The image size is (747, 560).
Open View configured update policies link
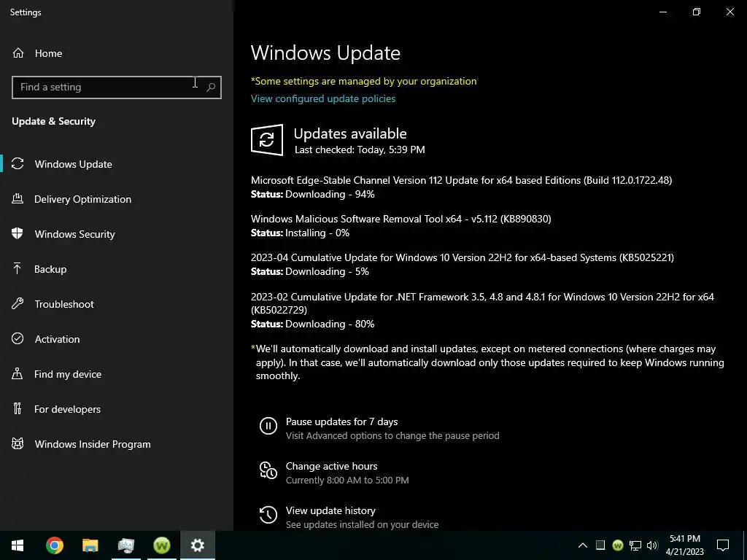point(323,98)
